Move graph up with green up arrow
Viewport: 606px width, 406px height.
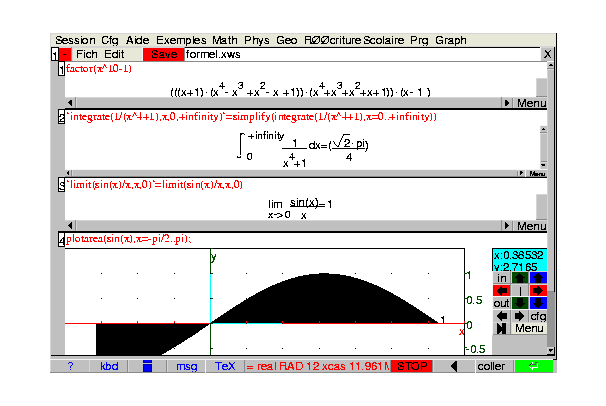pos(520,278)
